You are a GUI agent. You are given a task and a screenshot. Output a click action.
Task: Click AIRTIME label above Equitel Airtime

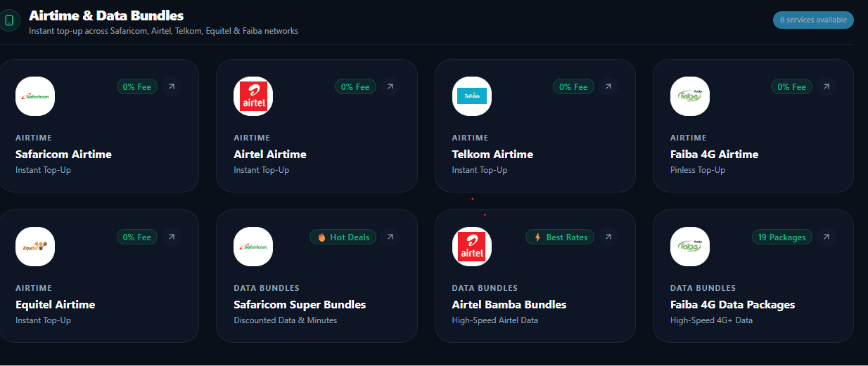coord(34,288)
